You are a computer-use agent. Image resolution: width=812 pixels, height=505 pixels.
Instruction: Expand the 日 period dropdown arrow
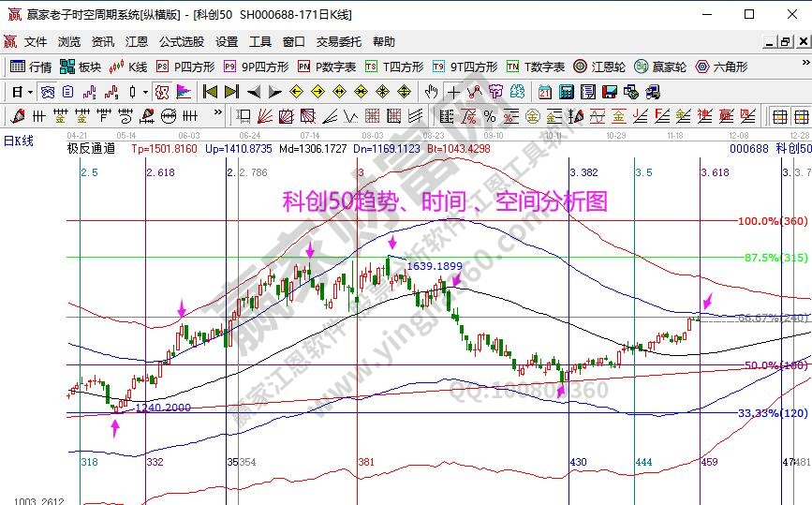30,92
